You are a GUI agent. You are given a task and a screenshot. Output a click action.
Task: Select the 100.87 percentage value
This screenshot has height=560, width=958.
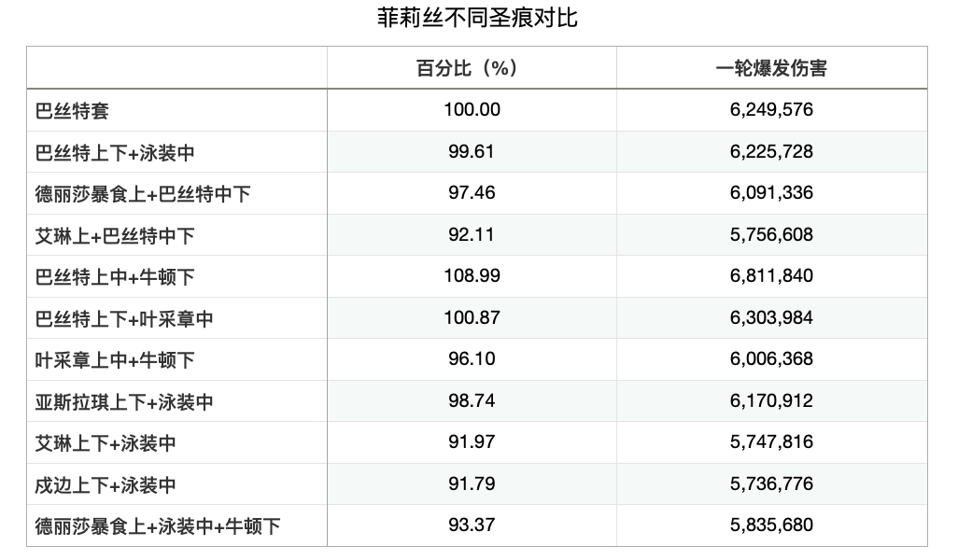pyautogui.click(x=472, y=317)
